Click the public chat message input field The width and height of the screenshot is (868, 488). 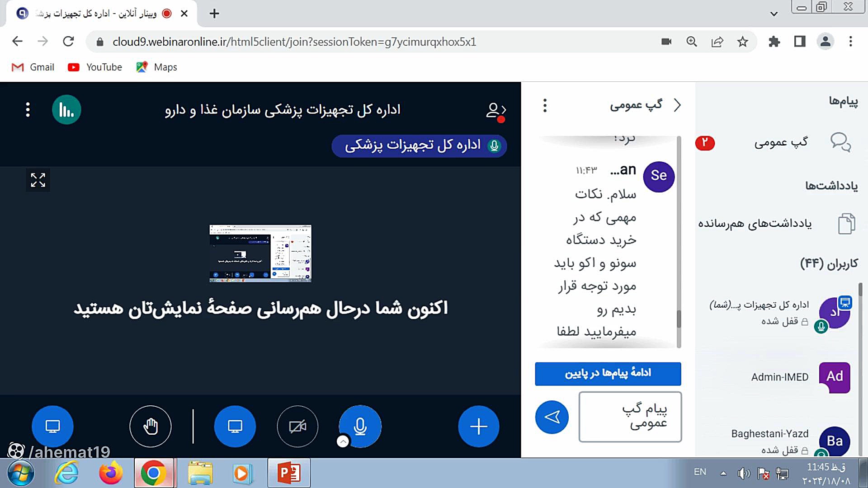(630, 416)
